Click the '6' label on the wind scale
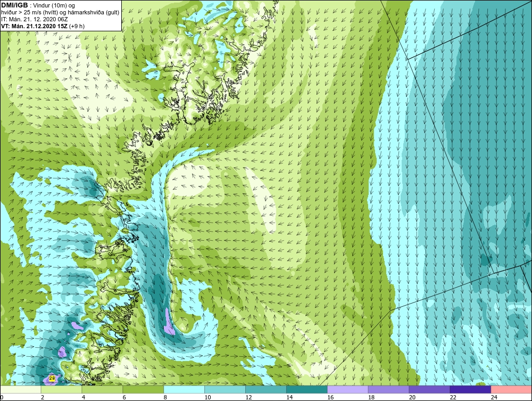532x401 pixels. pos(124,397)
